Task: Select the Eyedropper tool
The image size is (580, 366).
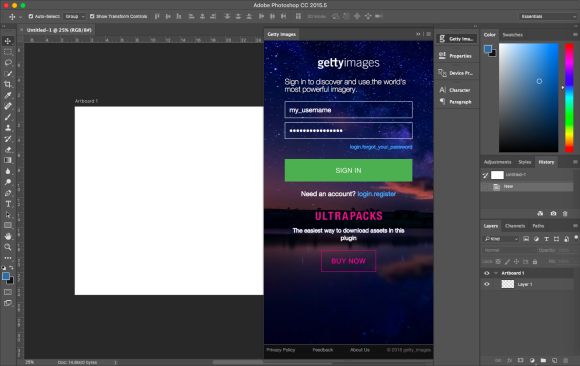Action: pos(8,95)
